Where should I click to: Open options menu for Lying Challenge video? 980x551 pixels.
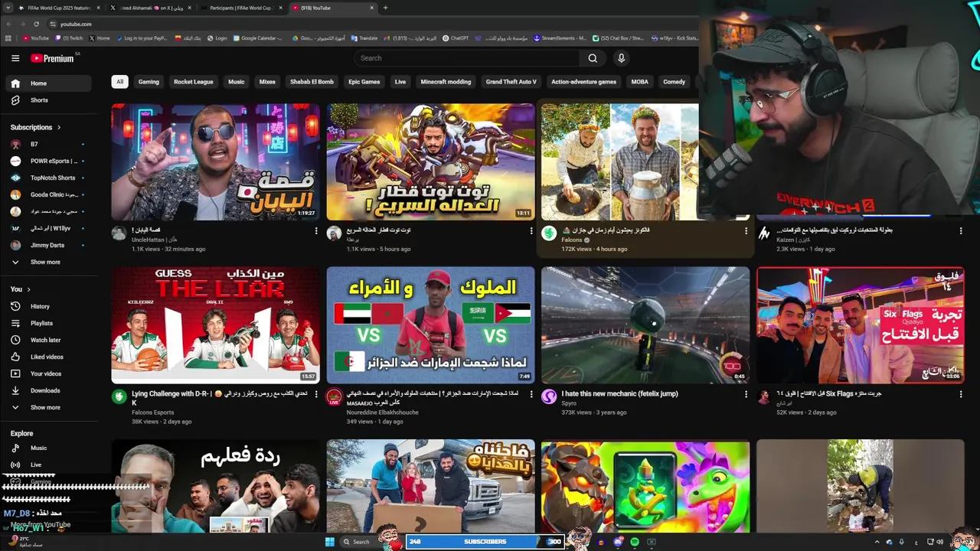[316, 394]
